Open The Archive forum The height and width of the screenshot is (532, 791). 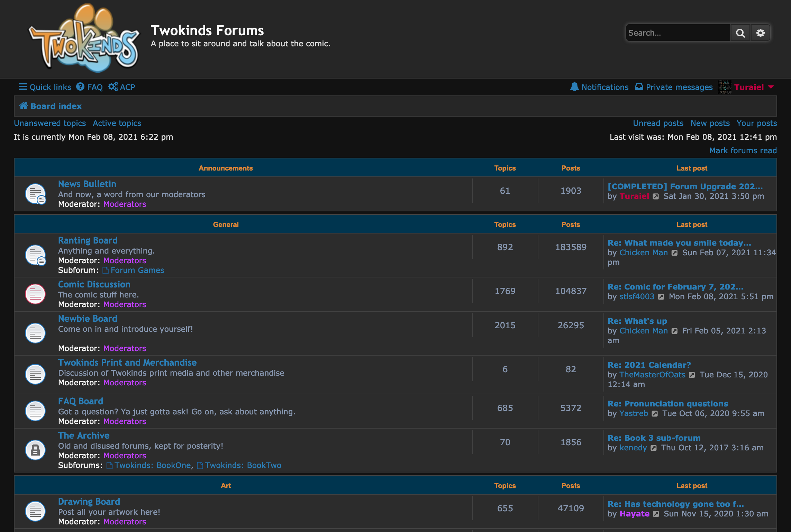(x=84, y=435)
